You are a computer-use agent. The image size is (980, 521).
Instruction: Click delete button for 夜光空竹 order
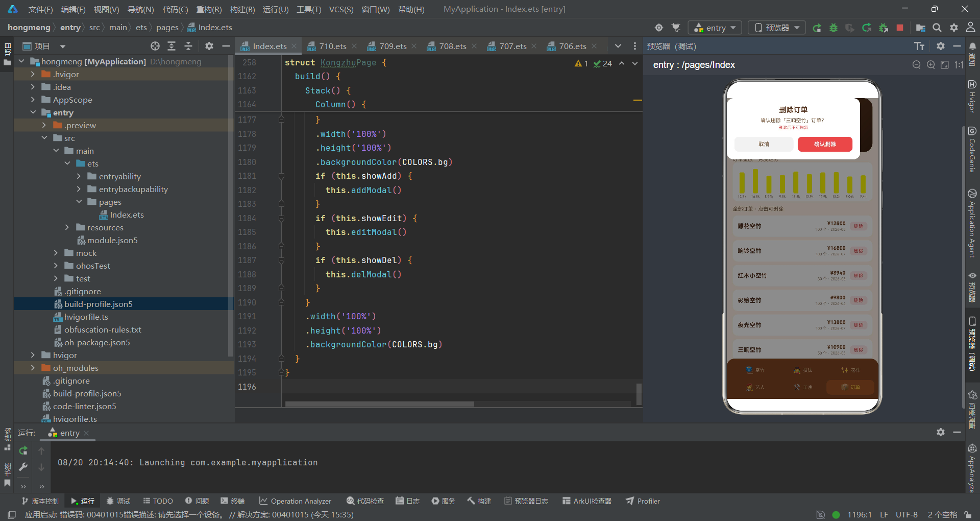859,325
